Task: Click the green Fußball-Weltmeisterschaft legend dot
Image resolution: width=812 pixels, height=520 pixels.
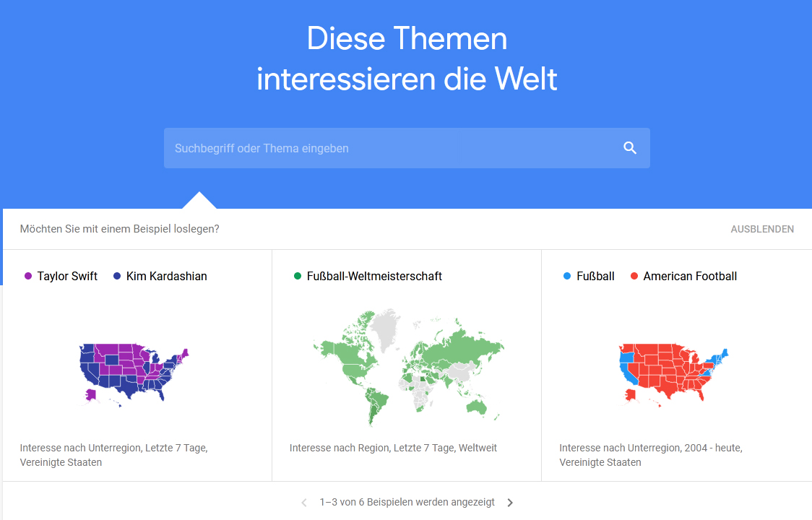Action: click(x=297, y=276)
